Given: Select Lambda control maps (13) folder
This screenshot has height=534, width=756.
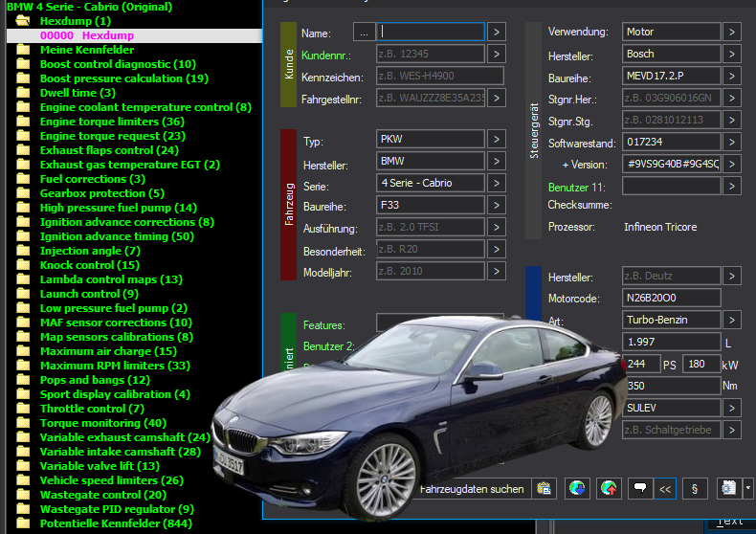Looking at the screenshot, I should point(111,279).
